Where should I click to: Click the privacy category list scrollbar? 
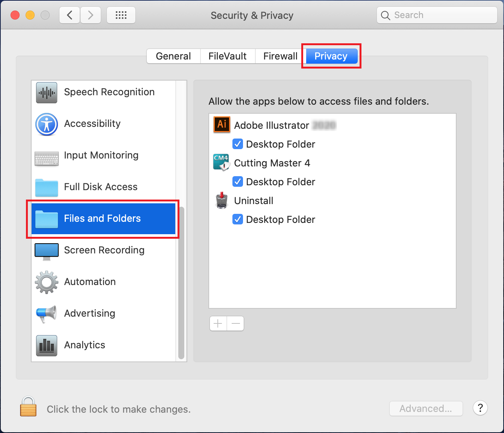pyautogui.click(x=181, y=283)
